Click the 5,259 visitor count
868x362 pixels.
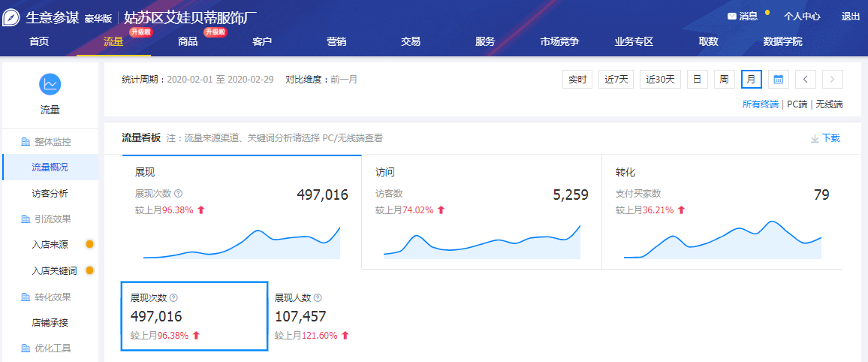point(571,195)
